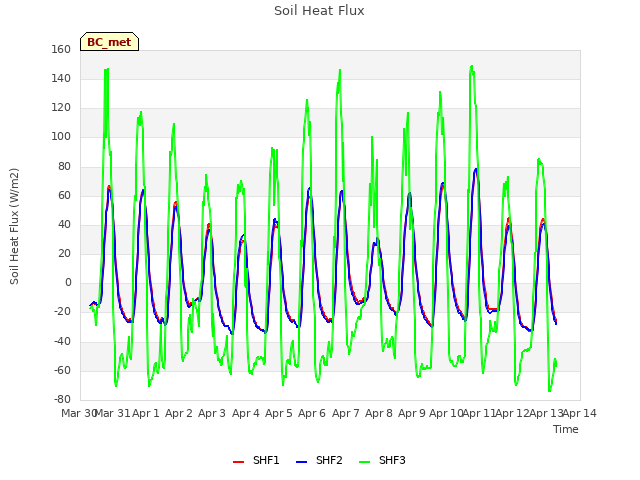Click the -80 y-axis tick label
Screen dimensions: 640x480
click(x=62, y=399)
